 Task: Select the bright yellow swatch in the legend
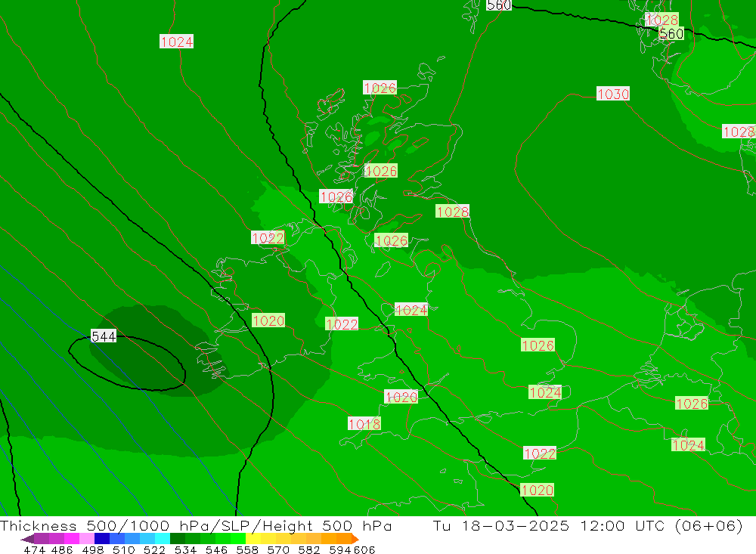click(x=253, y=539)
